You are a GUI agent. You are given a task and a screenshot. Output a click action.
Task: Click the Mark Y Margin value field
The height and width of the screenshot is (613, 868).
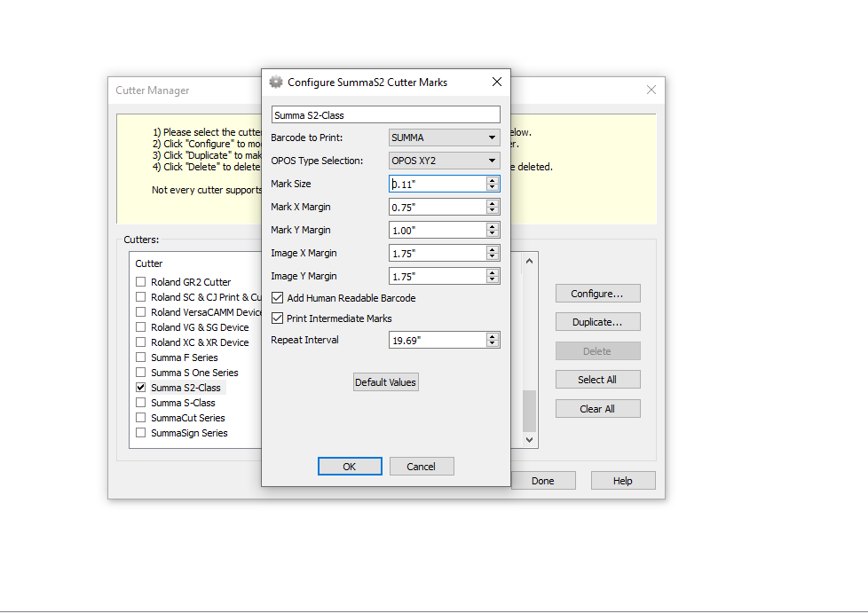coord(438,230)
